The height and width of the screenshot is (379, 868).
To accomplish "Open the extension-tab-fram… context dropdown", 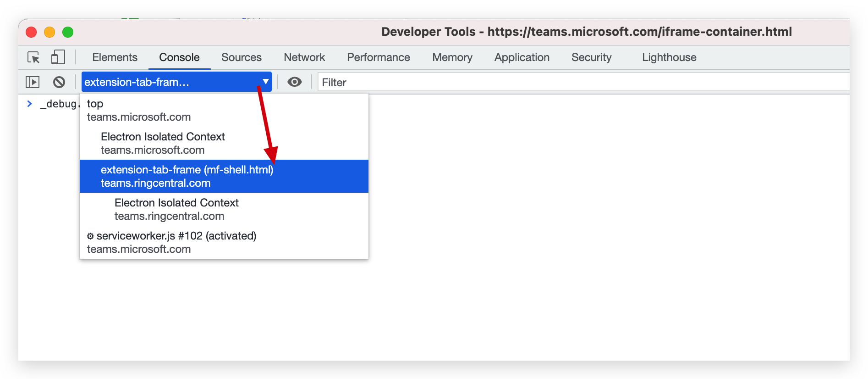I will point(176,82).
